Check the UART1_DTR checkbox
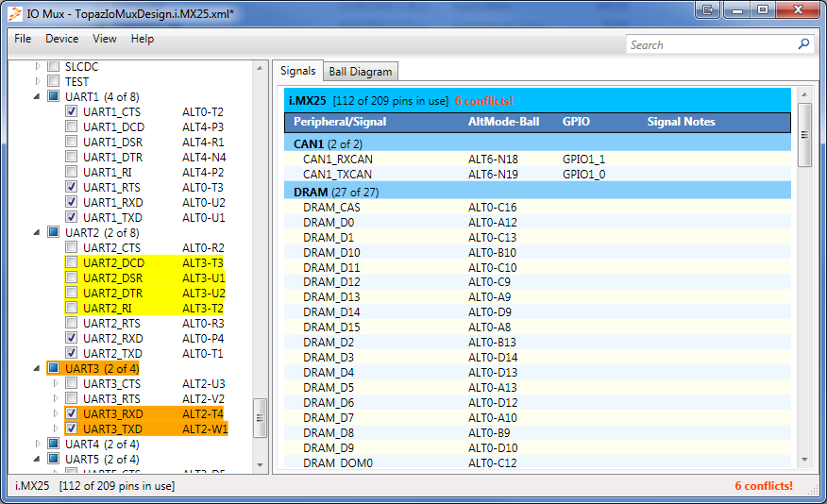 [71, 157]
